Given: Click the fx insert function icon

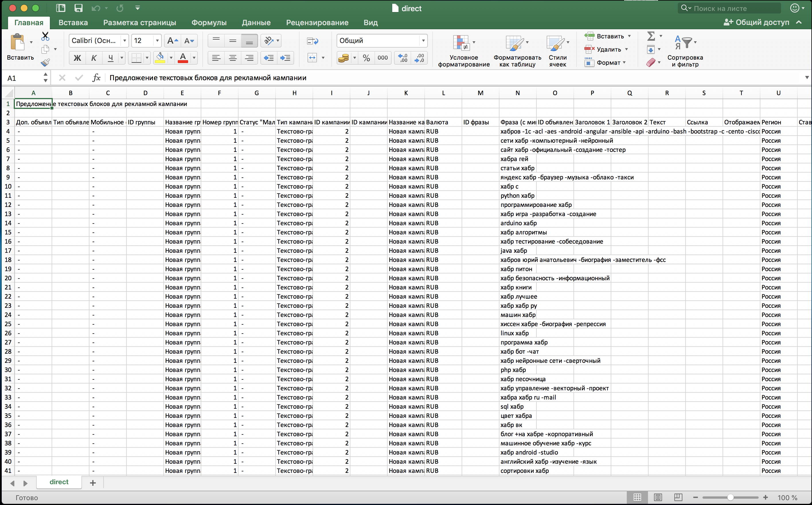Looking at the screenshot, I should click(x=96, y=78).
